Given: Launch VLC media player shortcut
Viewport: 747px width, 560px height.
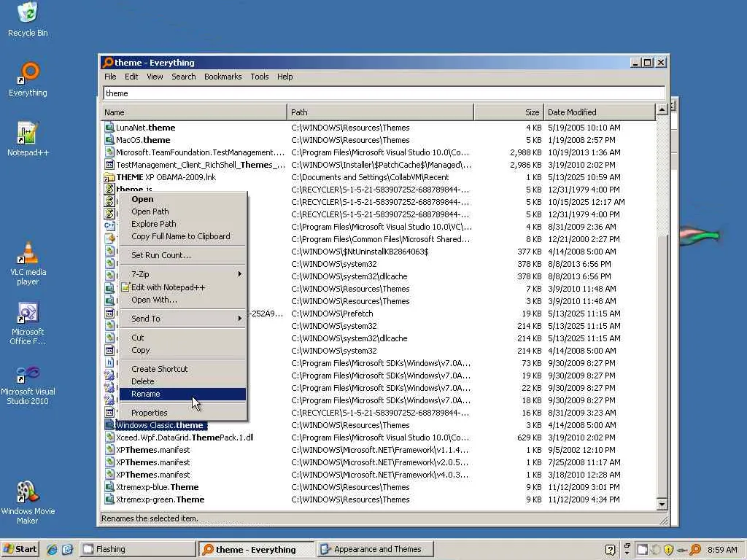Looking at the screenshot, I should click(x=28, y=263).
